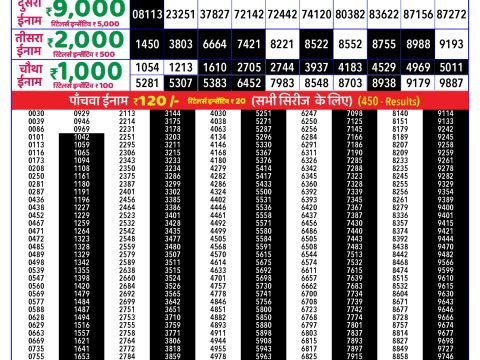Click second prize number 08113
Image resolution: width=480 pixels, height=360 pixels.
tap(147, 15)
